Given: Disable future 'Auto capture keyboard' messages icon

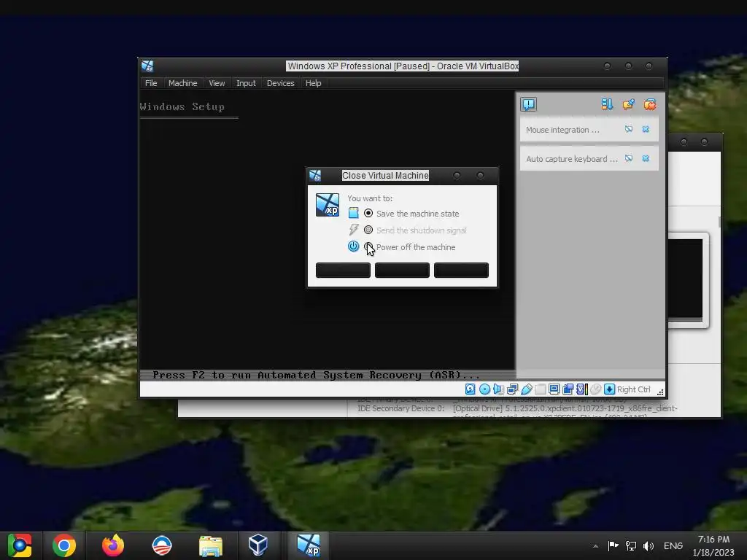Looking at the screenshot, I should point(629,158).
